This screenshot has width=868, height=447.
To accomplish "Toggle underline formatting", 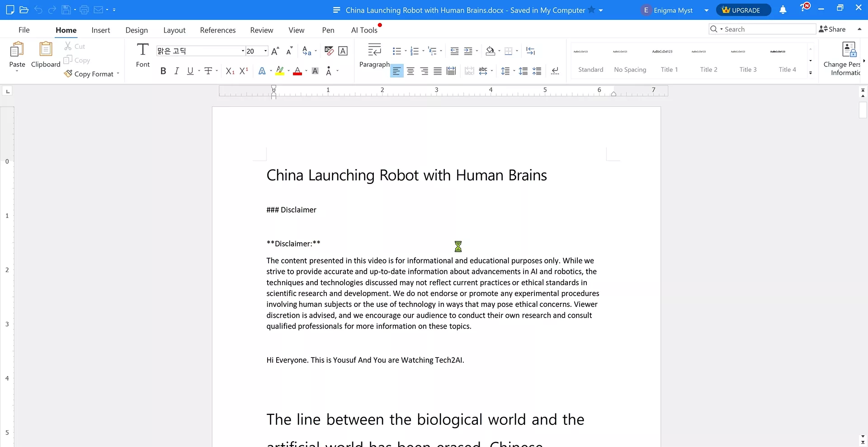I will [190, 71].
